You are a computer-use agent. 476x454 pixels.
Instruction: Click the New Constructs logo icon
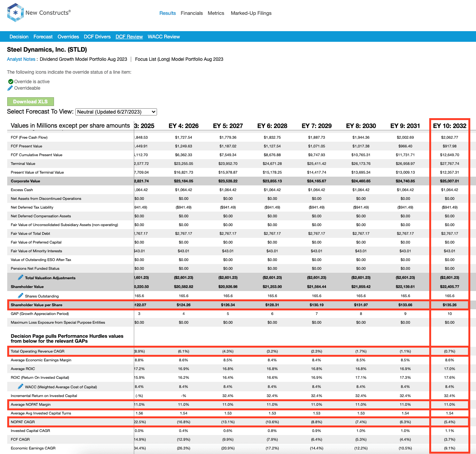[15, 13]
